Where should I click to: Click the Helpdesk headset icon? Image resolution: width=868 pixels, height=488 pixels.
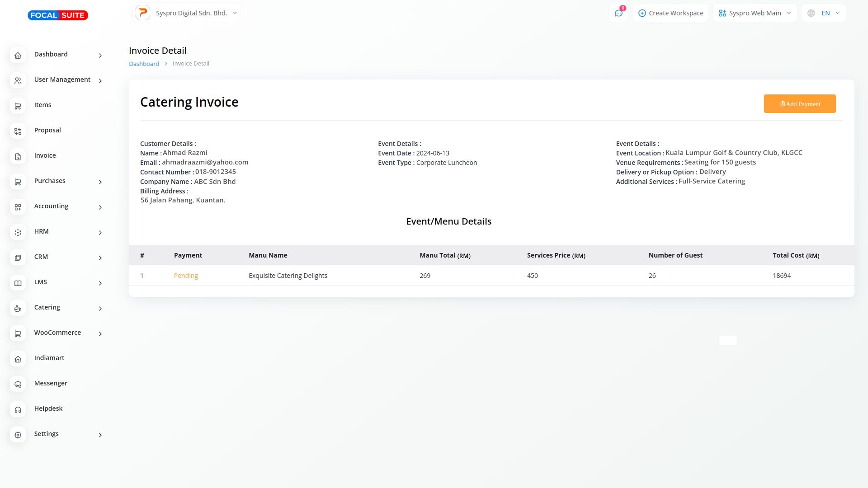pos(18,410)
